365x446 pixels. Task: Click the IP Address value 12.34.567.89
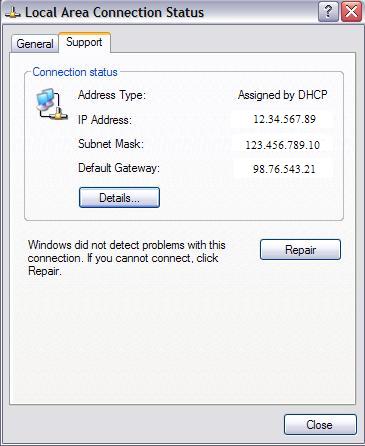point(284,119)
